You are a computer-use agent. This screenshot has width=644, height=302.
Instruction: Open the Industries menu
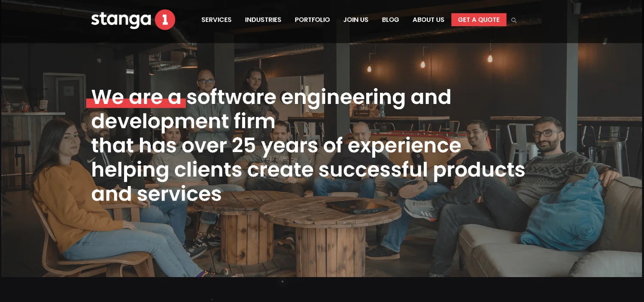point(263,20)
